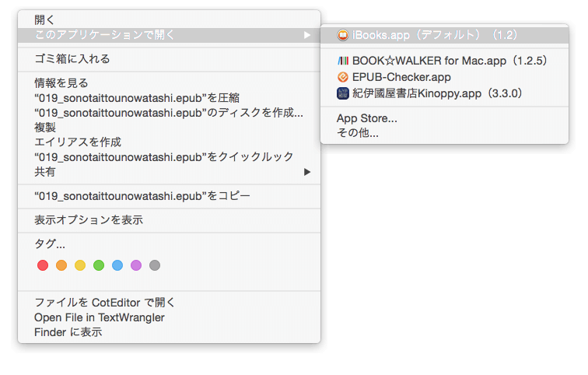Image resolution: width=588 pixels, height=375 pixels.
Task: Click the BOOK☆WALKER app icon
Action: tap(343, 61)
